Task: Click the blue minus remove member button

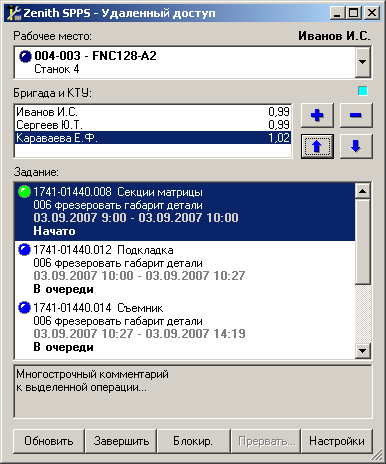Action: pos(356,115)
